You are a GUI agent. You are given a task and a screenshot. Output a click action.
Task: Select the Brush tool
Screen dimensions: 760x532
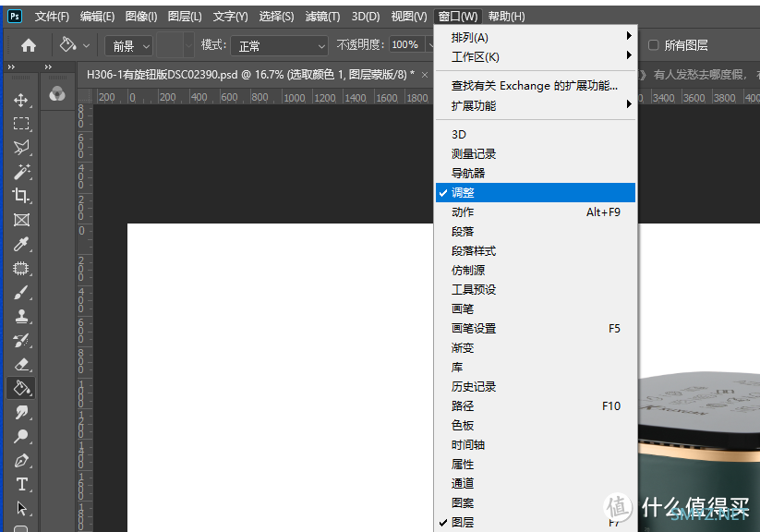tap(21, 293)
